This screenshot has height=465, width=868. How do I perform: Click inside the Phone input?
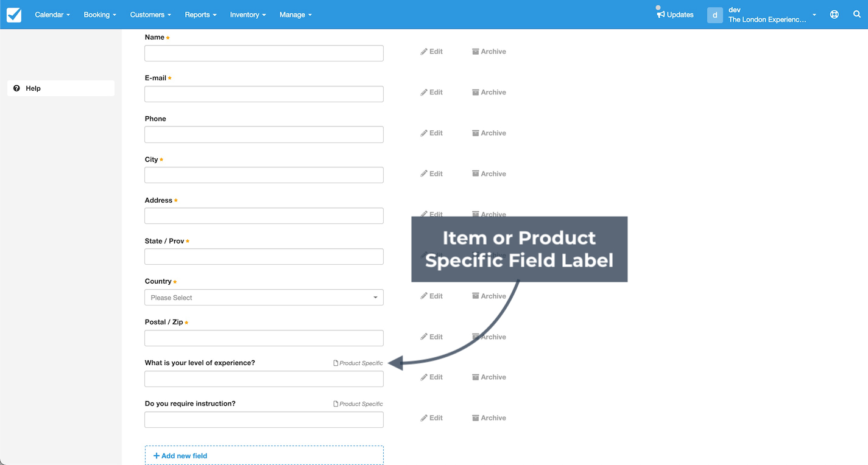[264, 135]
